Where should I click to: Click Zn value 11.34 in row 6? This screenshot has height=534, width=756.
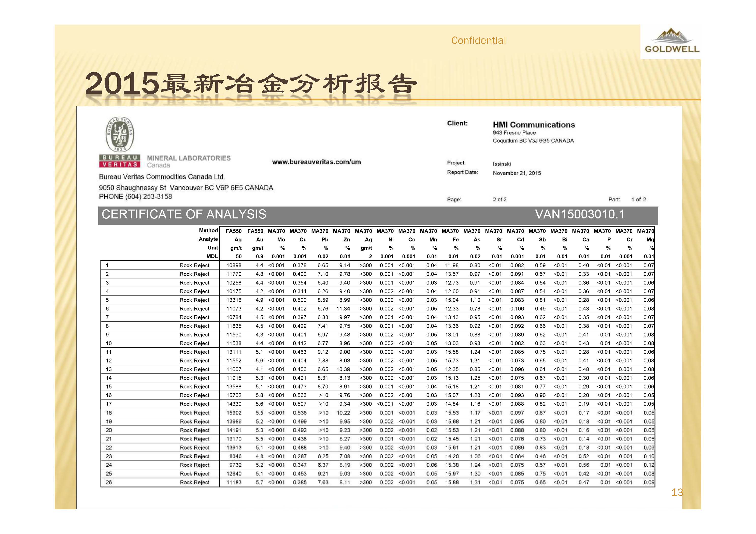click(x=343, y=309)
